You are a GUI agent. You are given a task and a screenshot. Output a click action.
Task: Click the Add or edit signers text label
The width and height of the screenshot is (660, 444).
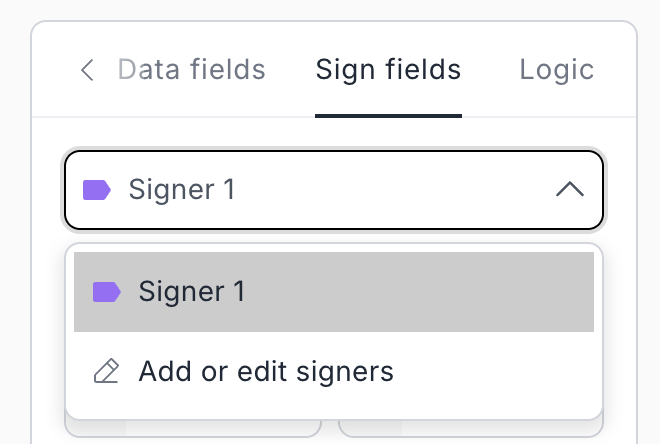point(266,372)
